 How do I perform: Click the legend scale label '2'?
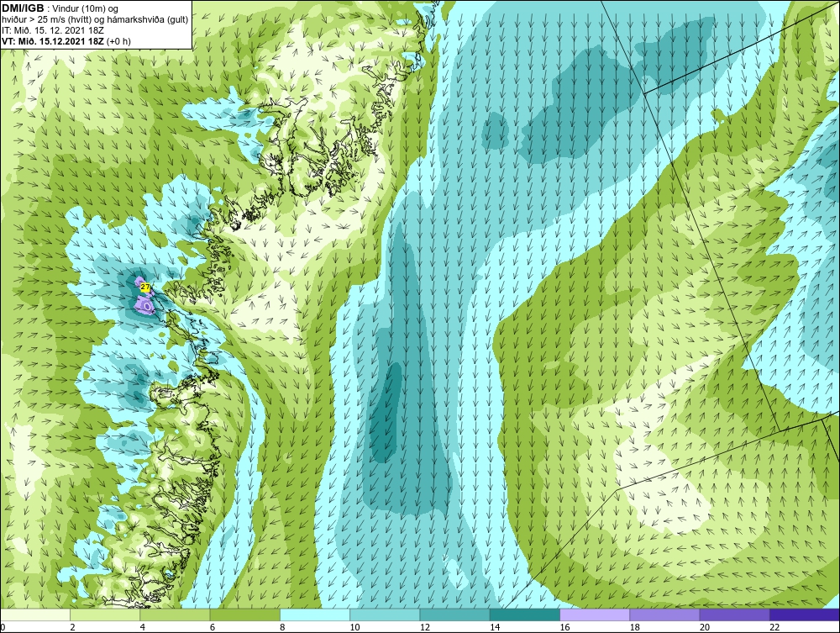pos(72,628)
